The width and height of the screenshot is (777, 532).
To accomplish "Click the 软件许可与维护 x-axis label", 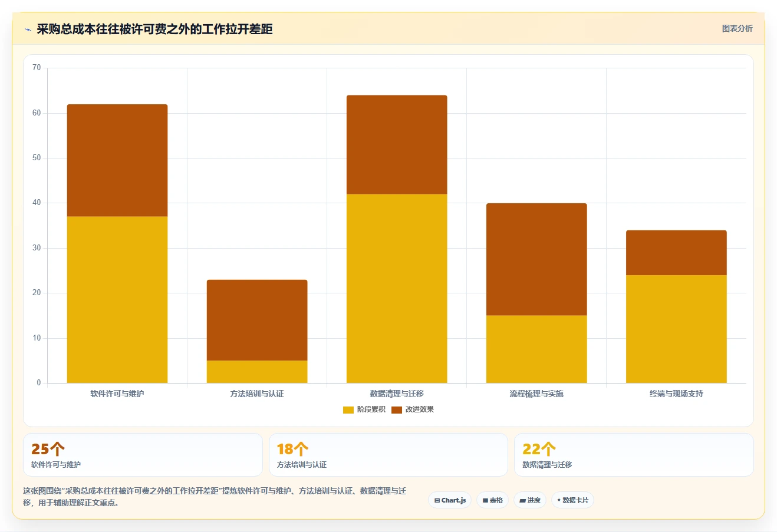I will click(117, 394).
